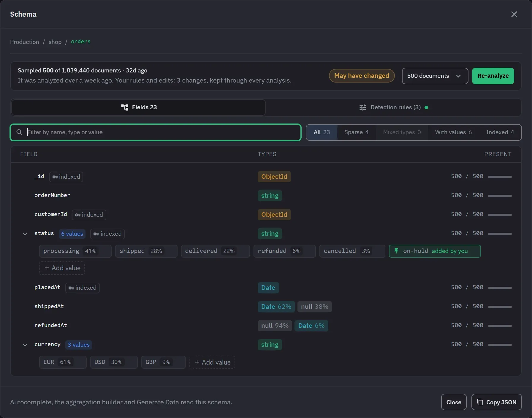
Task: Switch to Detection rules (3) tab
Action: (393, 107)
